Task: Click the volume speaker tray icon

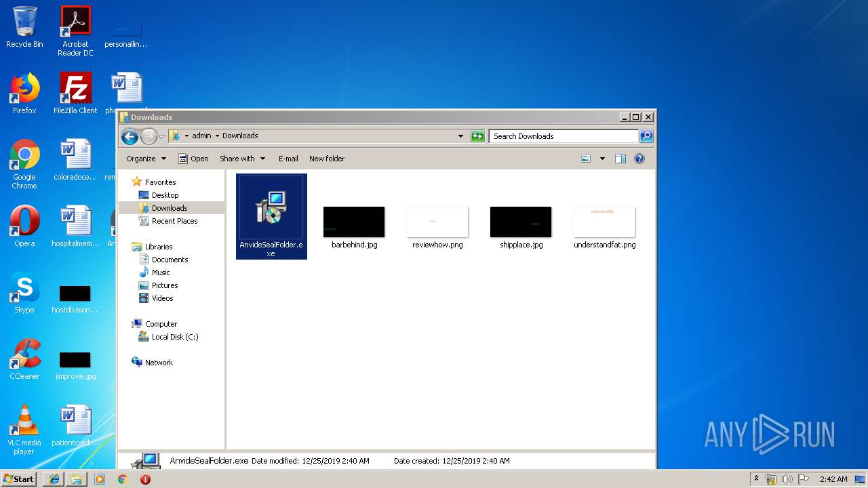Action: pos(787,479)
